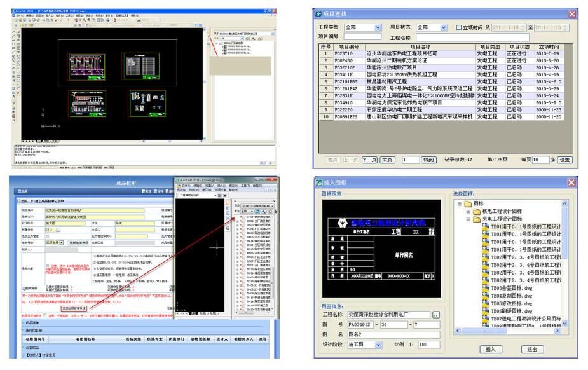Go to next page with 下一页
The height and width of the screenshot is (370, 588).
(x=370, y=160)
